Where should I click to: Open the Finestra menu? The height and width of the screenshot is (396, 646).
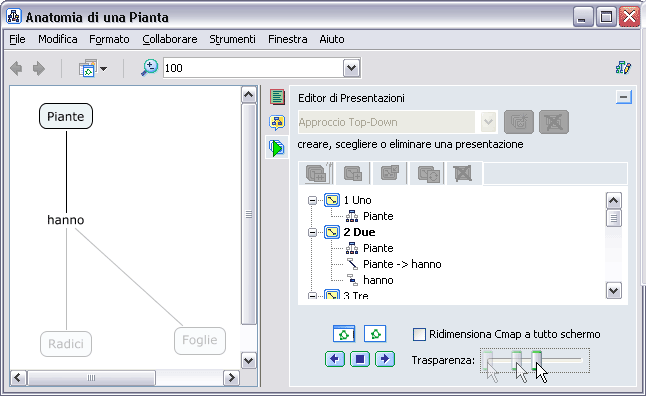pos(288,39)
